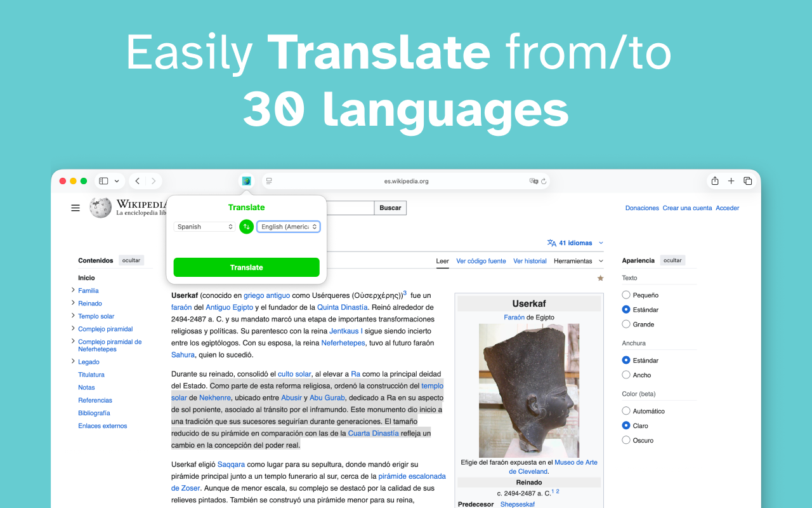Viewport: 812px width, 508px height.
Task: Open the Herramientas dropdown menu
Action: tap(579, 261)
